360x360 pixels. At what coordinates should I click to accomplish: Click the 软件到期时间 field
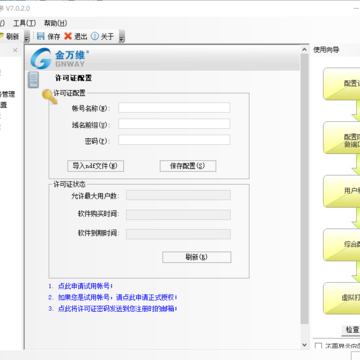pyautogui.click(x=178, y=234)
